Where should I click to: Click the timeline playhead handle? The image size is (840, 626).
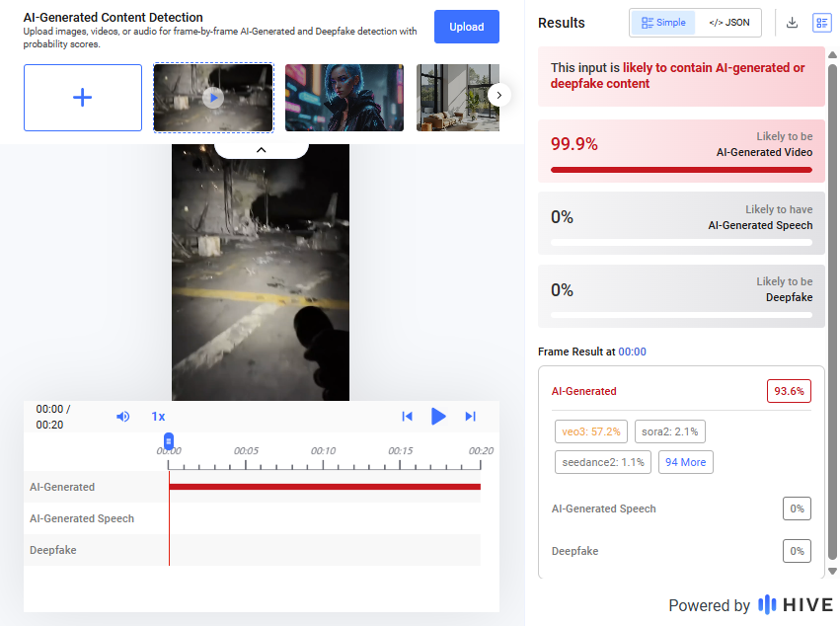tap(169, 440)
